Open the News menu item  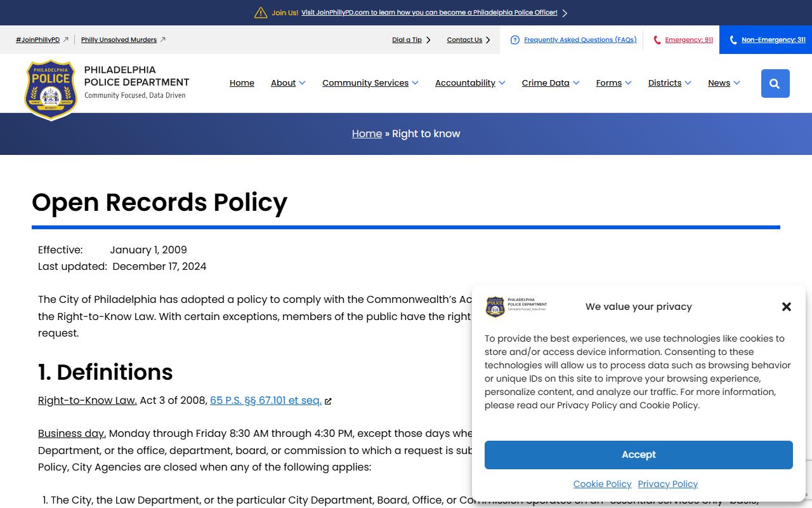(719, 83)
